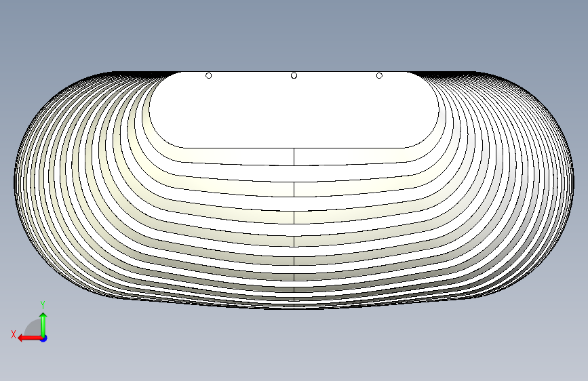
Task: Click the green Y axis arrow of triad
Action: coord(43,325)
